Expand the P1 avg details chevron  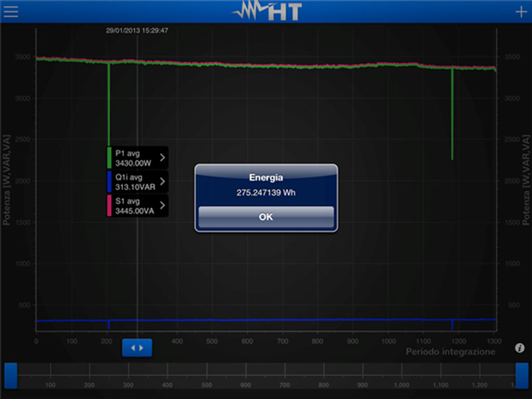coord(163,158)
